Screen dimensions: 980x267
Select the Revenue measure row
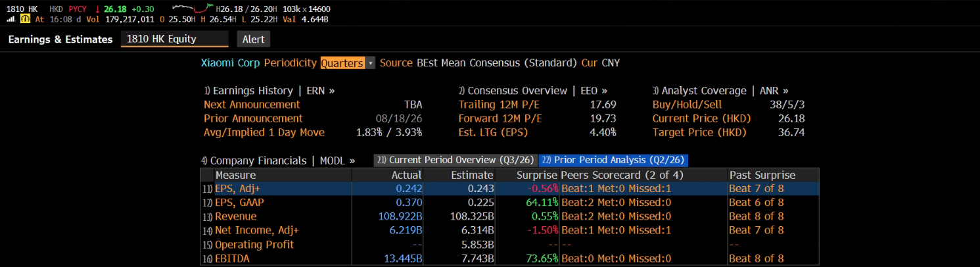click(509, 216)
